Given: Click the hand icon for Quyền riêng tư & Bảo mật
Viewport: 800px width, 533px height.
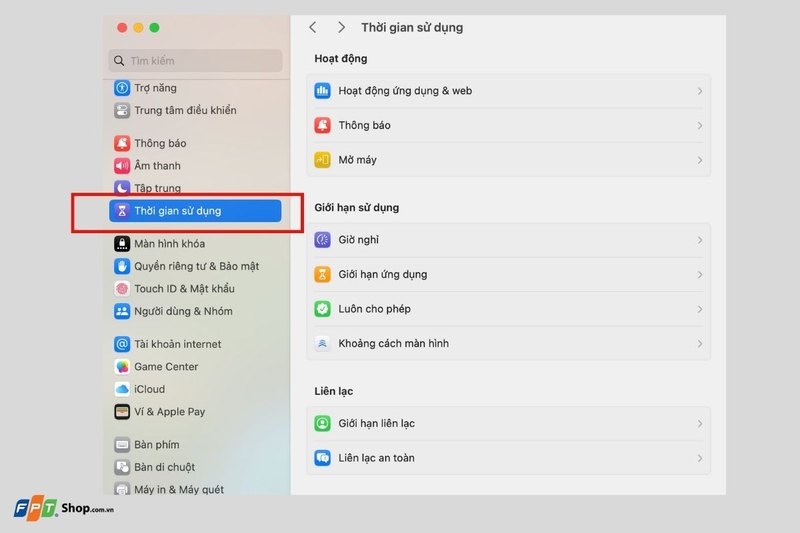Looking at the screenshot, I should [122, 266].
